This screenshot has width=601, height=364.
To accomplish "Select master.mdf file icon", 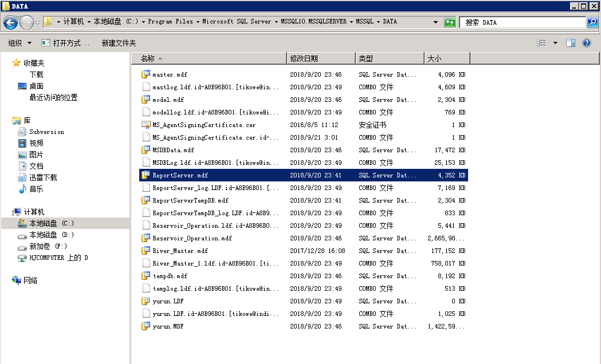I will [146, 74].
